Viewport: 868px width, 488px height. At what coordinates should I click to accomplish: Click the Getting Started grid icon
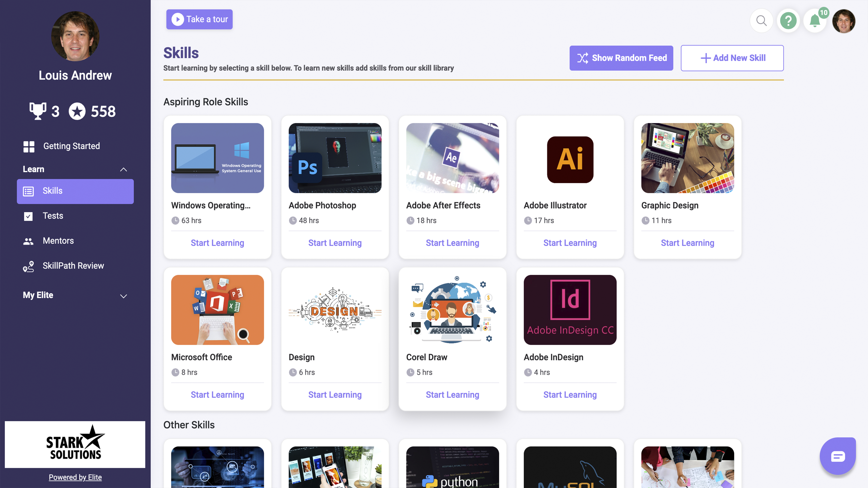pos(29,147)
